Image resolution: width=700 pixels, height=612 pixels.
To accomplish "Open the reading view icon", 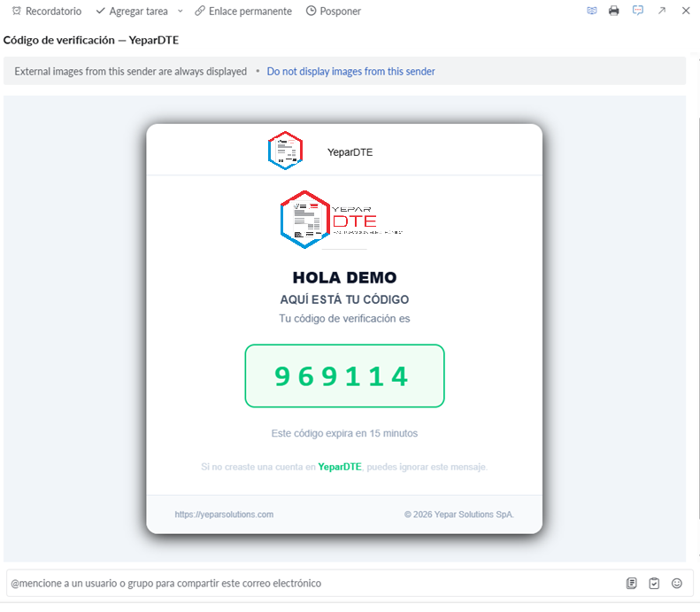I will [591, 11].
